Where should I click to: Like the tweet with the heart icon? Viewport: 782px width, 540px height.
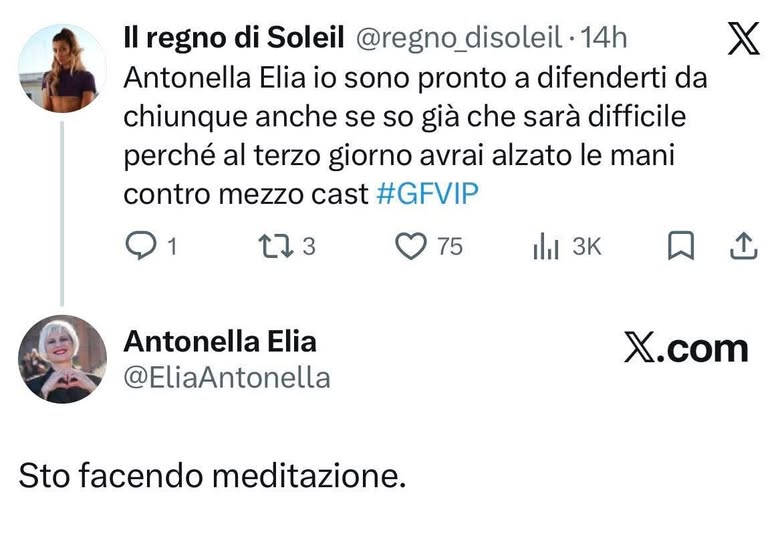pos(411,246)
